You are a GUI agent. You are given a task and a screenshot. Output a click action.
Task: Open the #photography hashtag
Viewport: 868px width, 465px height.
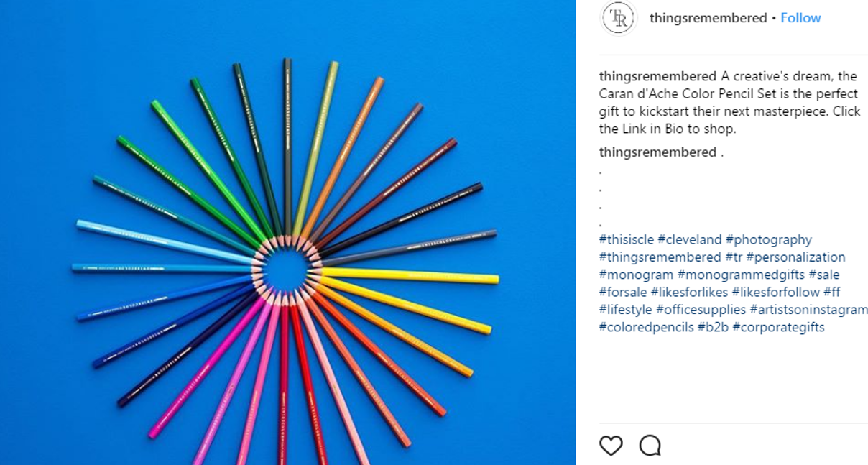click(x=769, y=239)
